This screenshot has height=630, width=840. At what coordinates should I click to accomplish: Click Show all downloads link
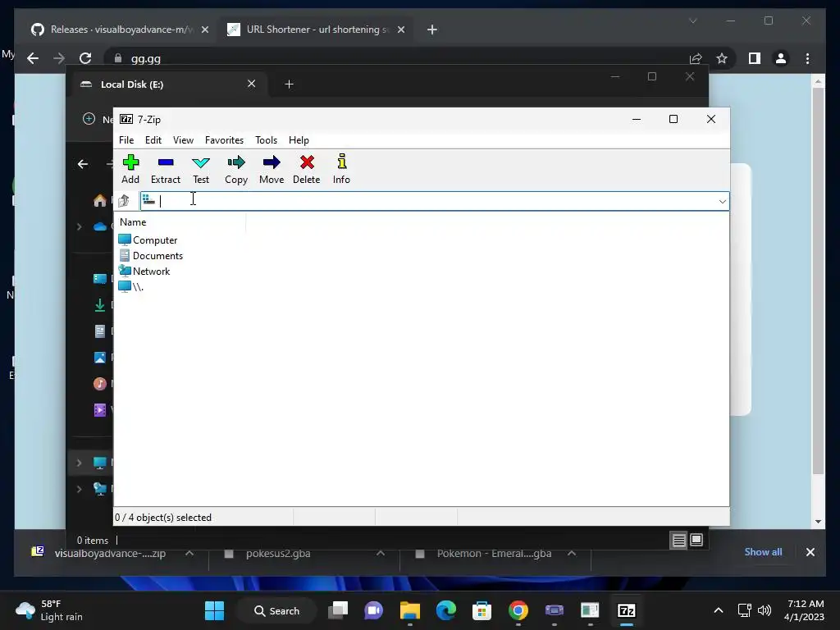click(763, 552)
